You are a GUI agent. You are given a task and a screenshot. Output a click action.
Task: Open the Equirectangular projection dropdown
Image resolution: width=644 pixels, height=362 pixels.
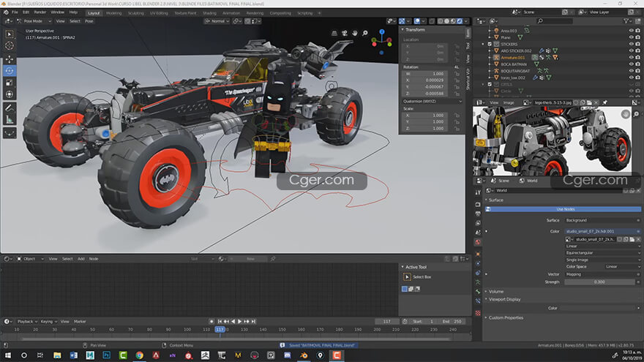[602, 253]
